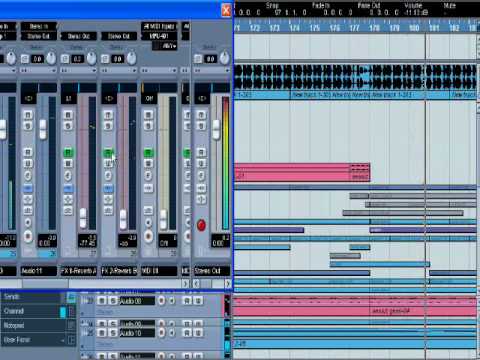Solo the Audio 10 track in track list
The width and height of the screenshot is (480, 360).
point(113,333)
